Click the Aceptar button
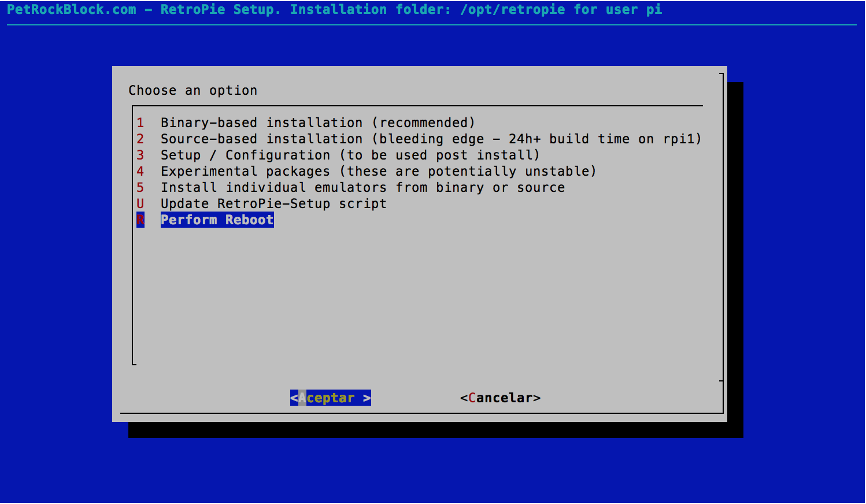This screenshot has height=504, width=866. coord(331,398)
